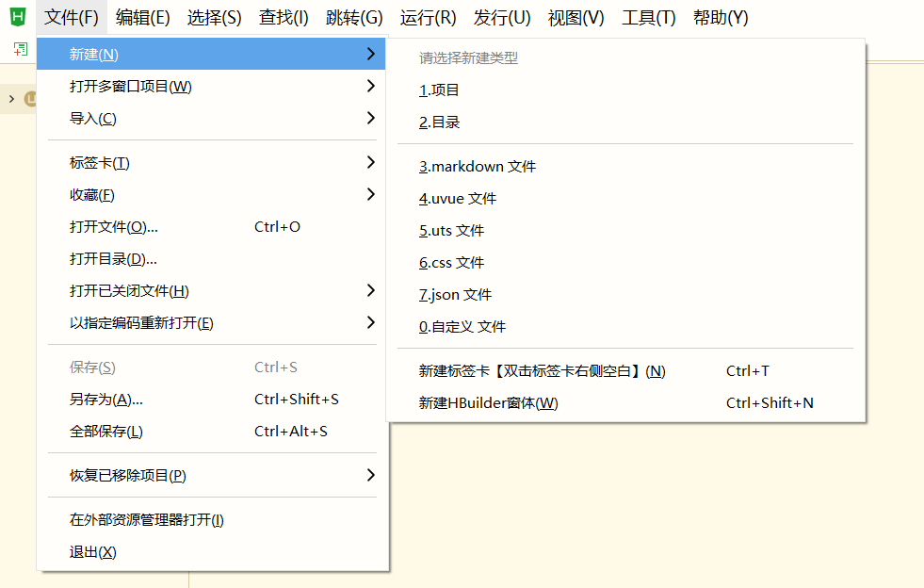Choose 另存为(A)... menu item
Image resolution: width=924 pixels, height=588 pixels.
211,400
